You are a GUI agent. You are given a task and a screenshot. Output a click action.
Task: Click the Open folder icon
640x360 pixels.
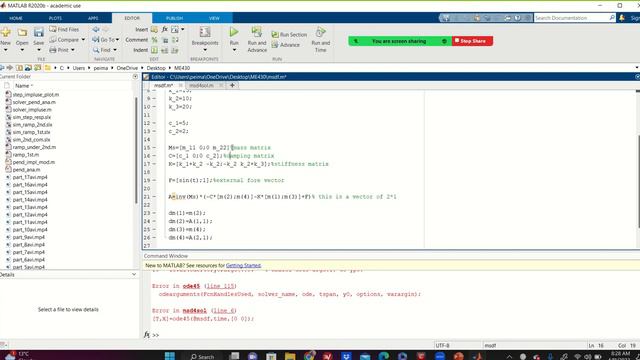22,33
